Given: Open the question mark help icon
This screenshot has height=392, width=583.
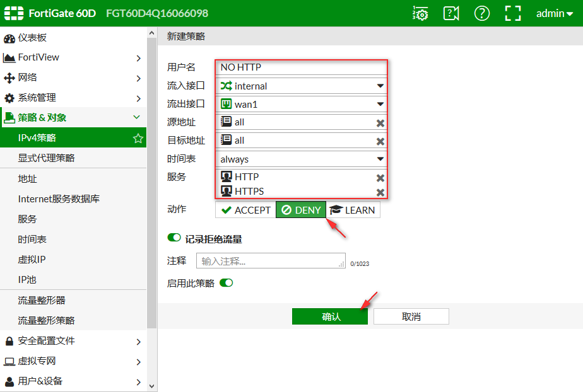Looking at the screenshot, I should coord(482,13).
